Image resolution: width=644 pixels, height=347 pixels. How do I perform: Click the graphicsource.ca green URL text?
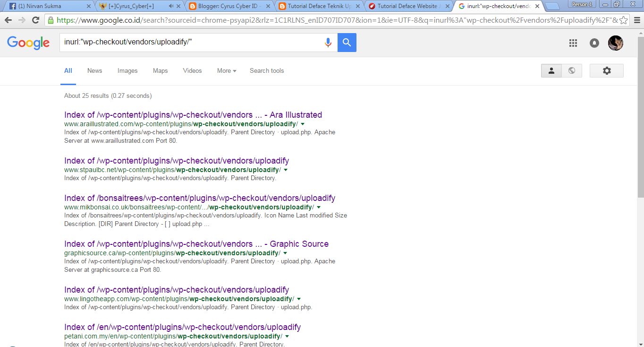[x=172, y=253]
